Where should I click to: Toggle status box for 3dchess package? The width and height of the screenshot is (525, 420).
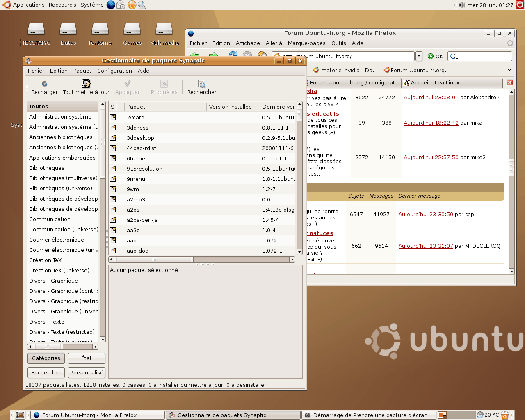point(113,128)
